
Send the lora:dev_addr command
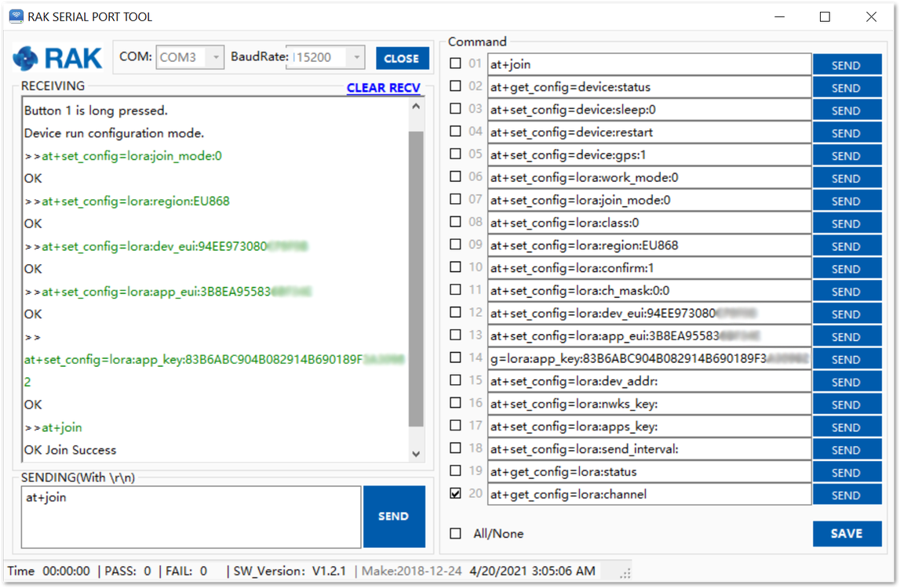coord(847,382)
